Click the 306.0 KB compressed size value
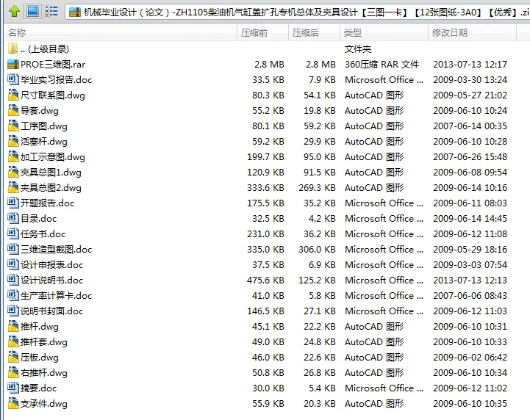 coord(317,250)
